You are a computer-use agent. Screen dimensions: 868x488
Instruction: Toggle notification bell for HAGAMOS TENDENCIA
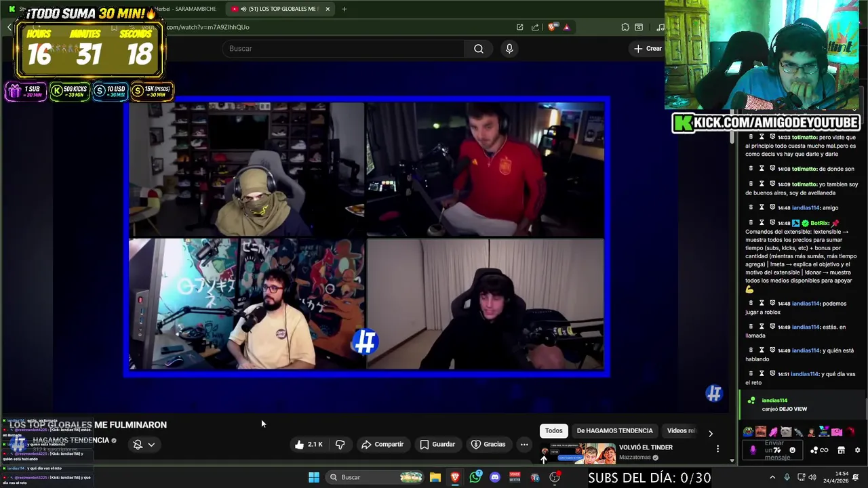(138, 445)
